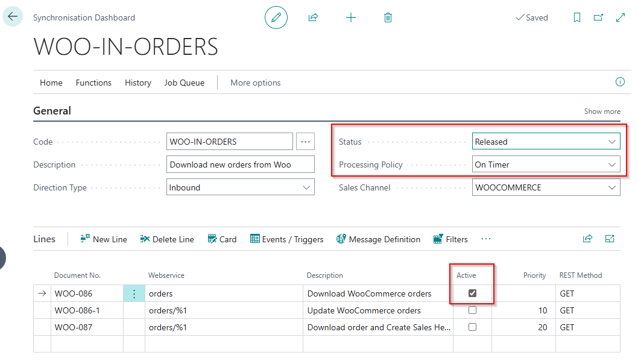
Task: Click Webservice column header
Action: click(x=166, y=275)
